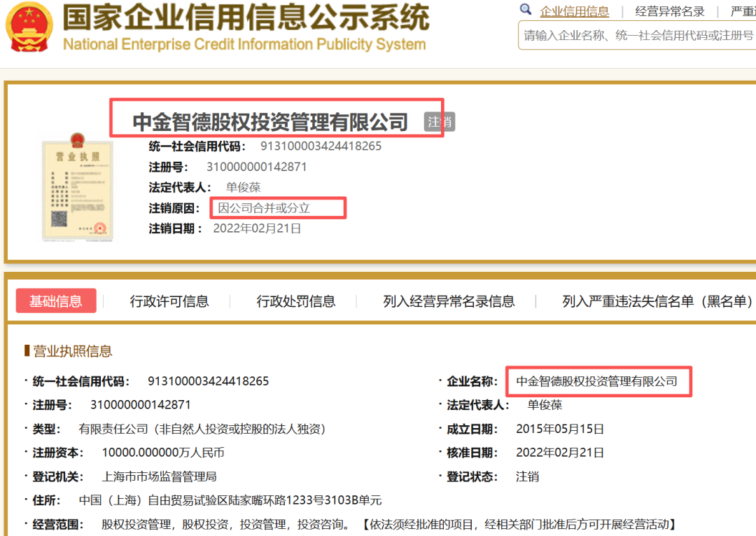The height and width of the screenshot is (536, 756).
Task: Click the 注销日期 value 2022年02月21日
Action: pos(257,228)
